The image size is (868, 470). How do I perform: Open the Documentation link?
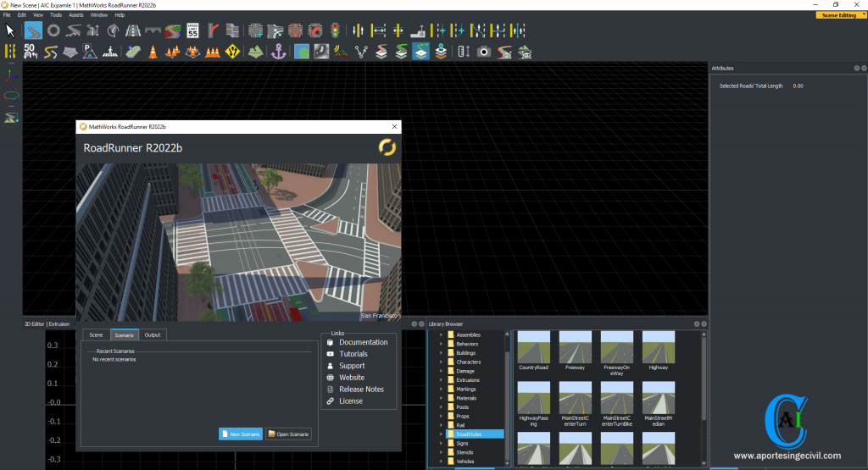point(363,342)
